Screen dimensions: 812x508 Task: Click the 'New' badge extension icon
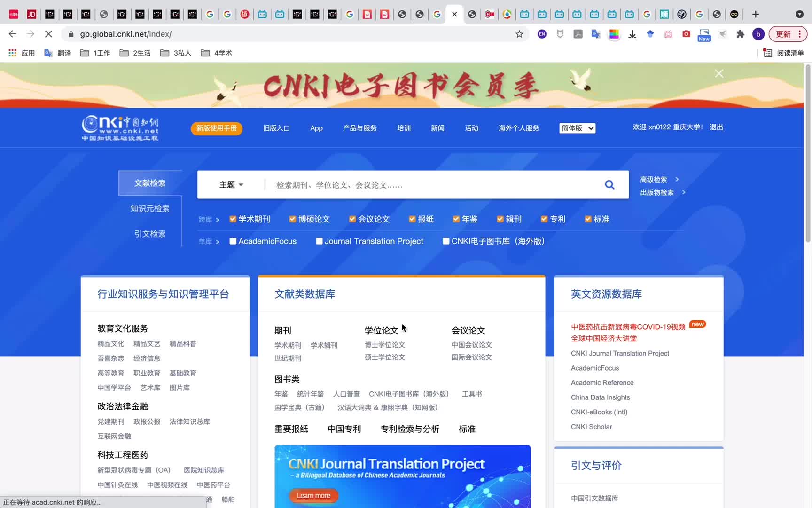(x=704, y=35)
